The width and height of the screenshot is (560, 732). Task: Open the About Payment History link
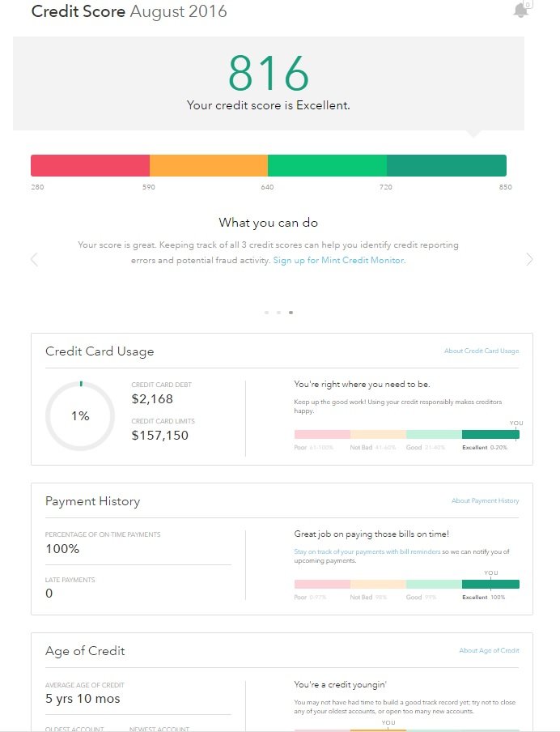pos(485,501)
